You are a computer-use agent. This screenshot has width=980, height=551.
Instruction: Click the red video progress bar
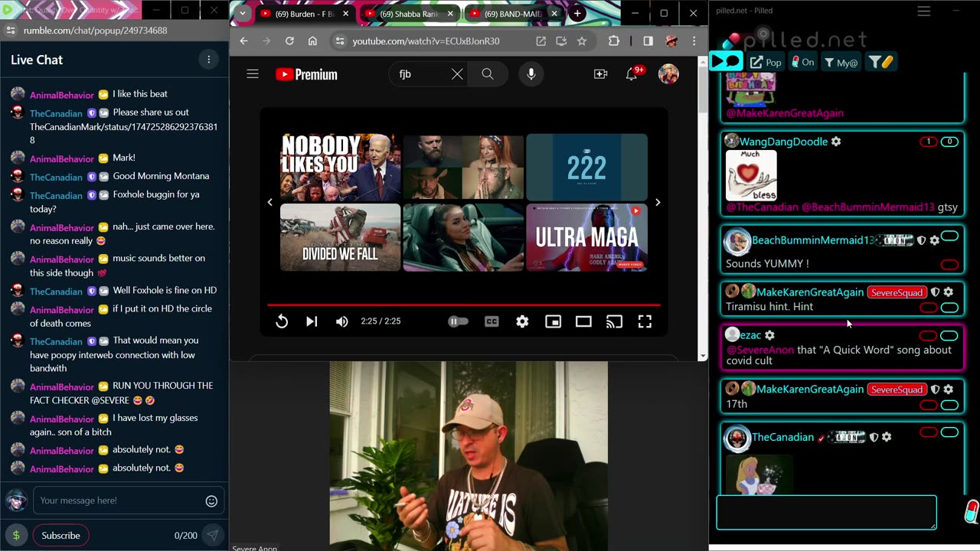point(463,305)
